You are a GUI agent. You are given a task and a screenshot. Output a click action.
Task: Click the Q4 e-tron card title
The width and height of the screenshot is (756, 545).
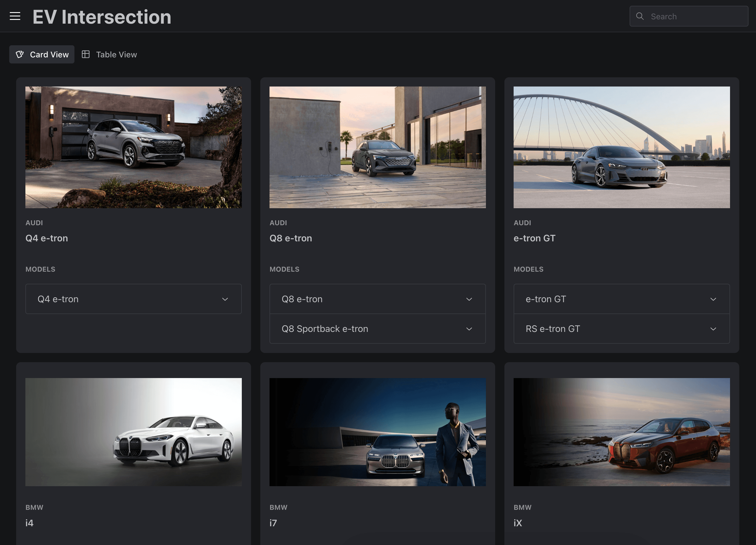(x=47, y=238)
